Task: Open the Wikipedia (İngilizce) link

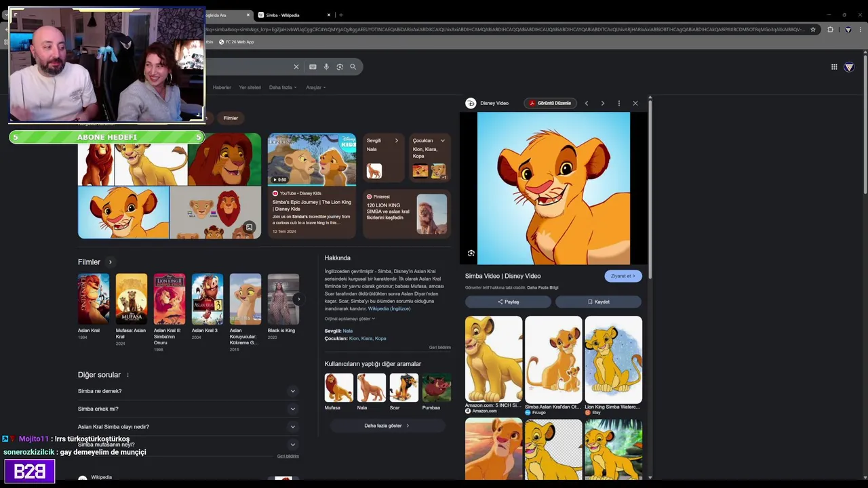Action: point(389,308)
